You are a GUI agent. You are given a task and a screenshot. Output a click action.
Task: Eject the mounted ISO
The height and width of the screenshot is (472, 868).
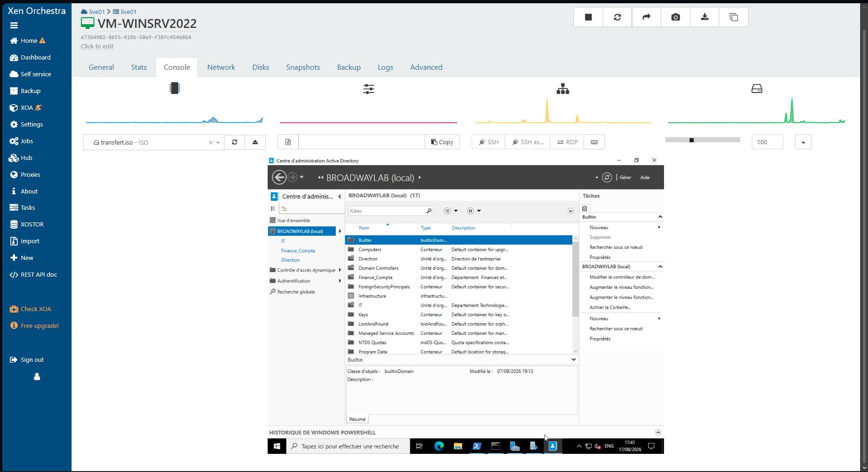coord(255,142)
